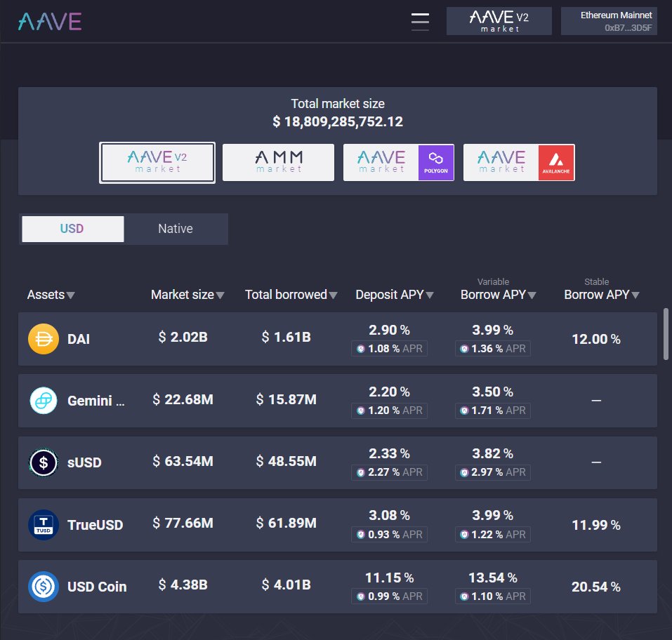Click TrueUSD market size $ 77.66M

tap(183, 523)
